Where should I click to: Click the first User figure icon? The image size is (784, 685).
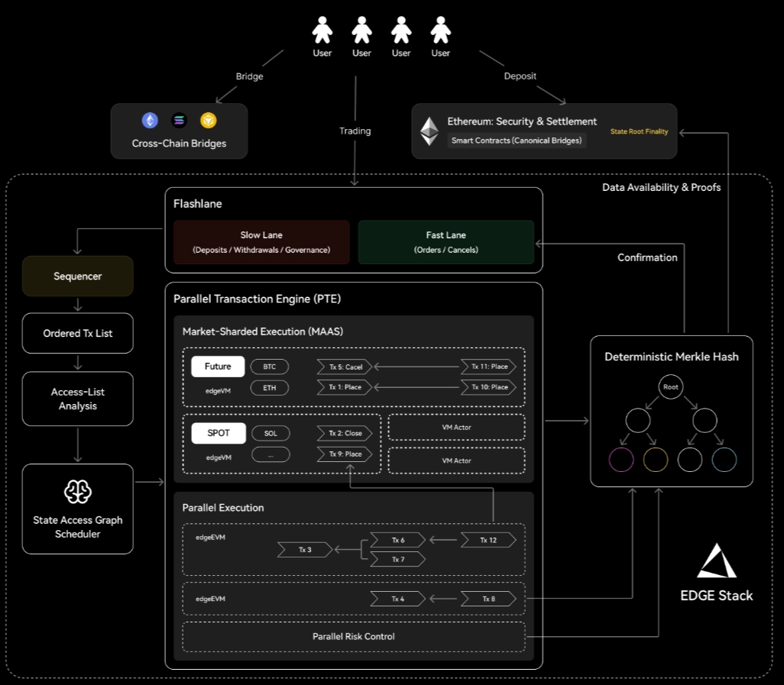322,30
